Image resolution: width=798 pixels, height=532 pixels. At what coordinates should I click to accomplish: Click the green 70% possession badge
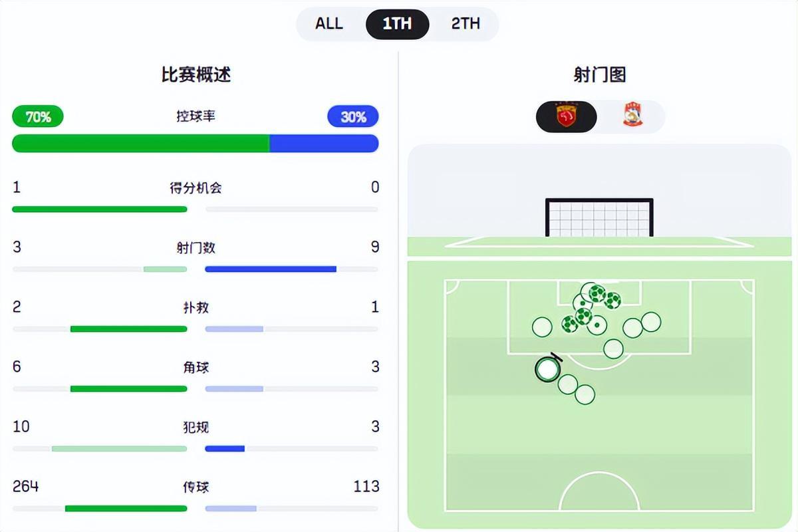(x=38, y=117)
